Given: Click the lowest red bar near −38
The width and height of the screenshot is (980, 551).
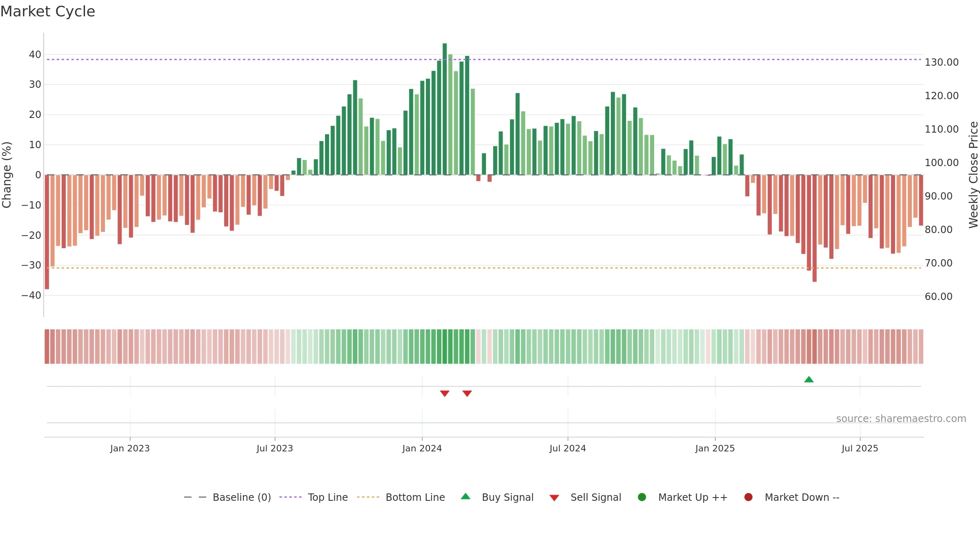Looking at the screenshot, I should tap(47, 232).
